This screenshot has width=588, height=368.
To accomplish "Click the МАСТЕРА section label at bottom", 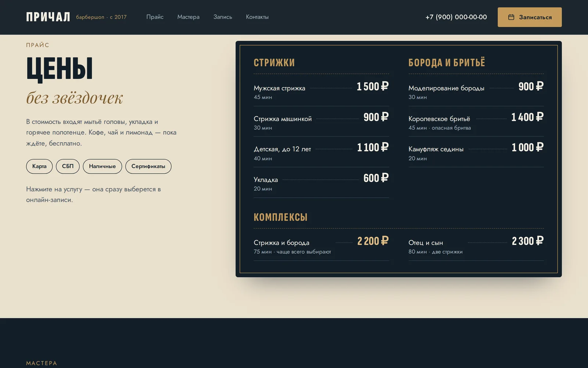I will point(42,363).
